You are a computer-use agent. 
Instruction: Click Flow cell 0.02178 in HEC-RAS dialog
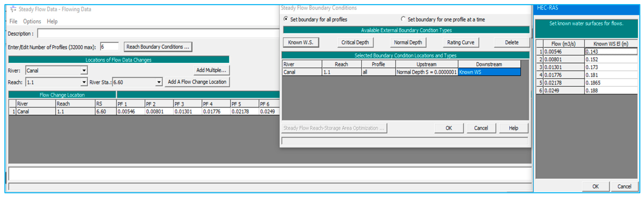coord(564,83)
